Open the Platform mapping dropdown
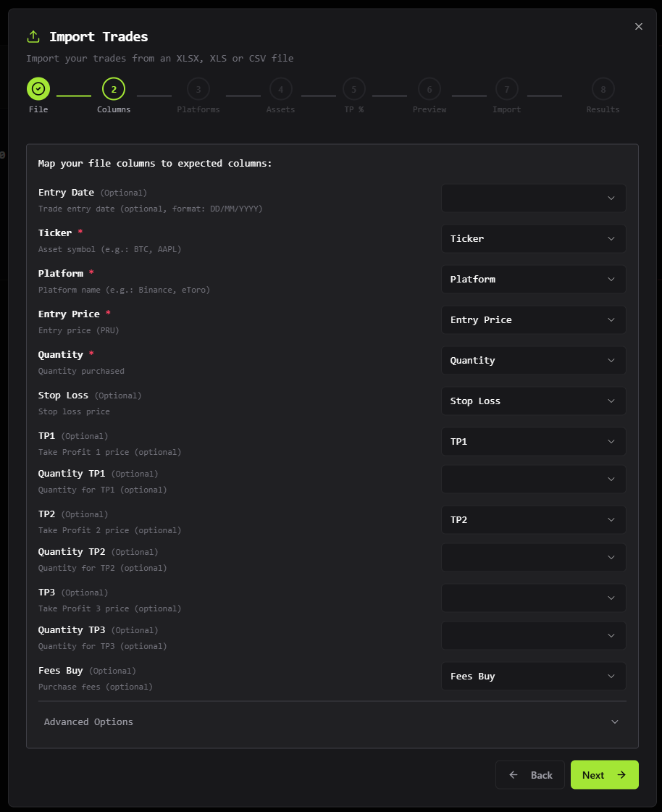The width and height of the screenshot is (662, 812). pos(533,279)
